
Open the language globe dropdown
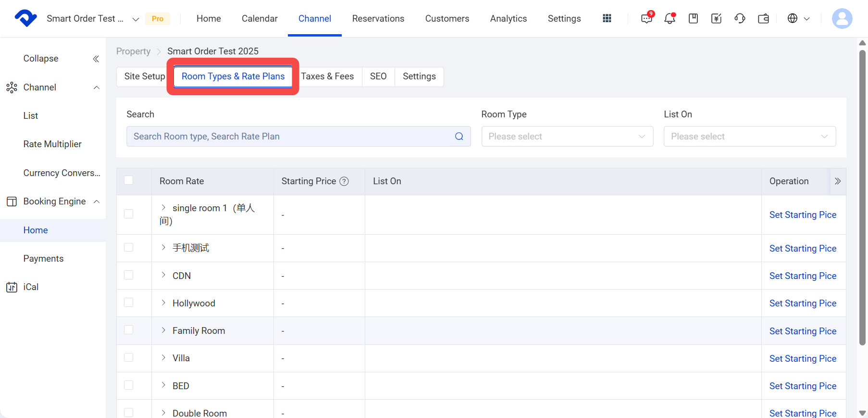click(x=798, y=18)
